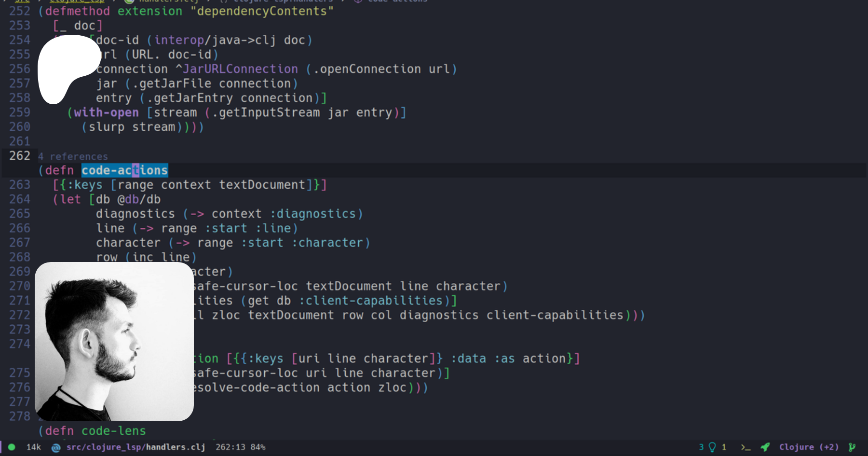Image resolution: width=868 pixels, height=456 pixels.
Task: Click the lightbulb code actions icon
Action: [712, 447]
